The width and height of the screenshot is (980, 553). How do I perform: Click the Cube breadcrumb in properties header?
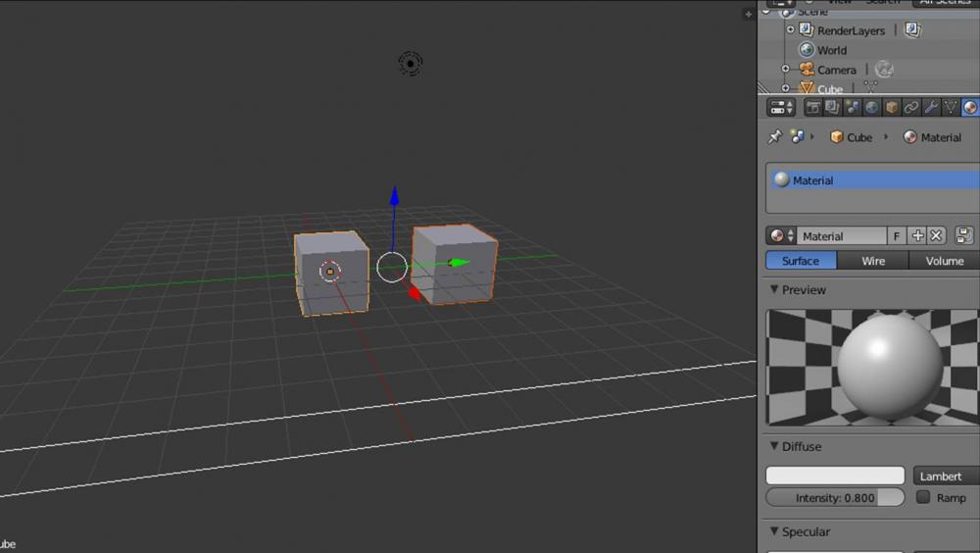[x=851, y=137]
